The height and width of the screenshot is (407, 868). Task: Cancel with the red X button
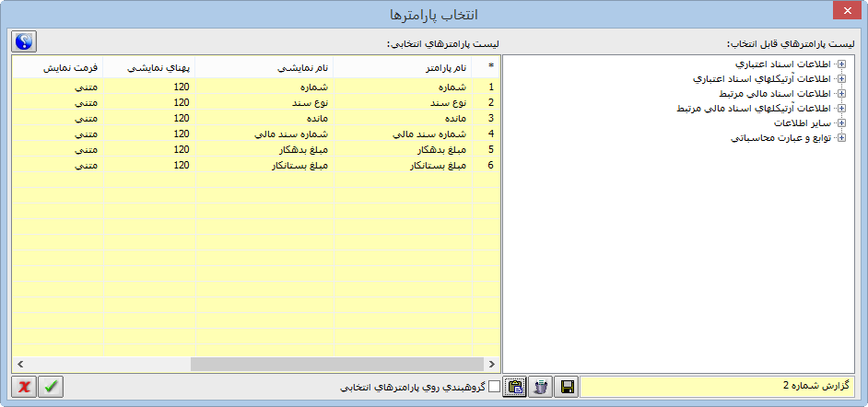(24, 387)
